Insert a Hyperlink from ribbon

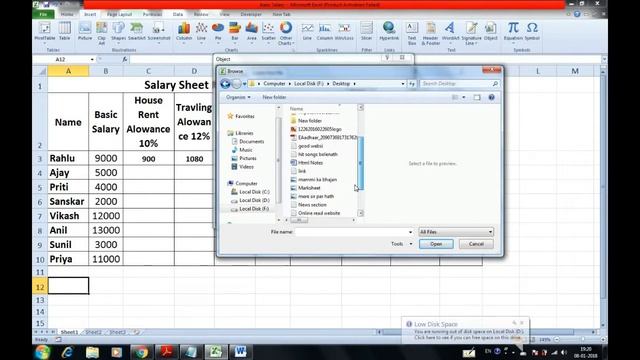pyautogui.click(x=389, y=31)
